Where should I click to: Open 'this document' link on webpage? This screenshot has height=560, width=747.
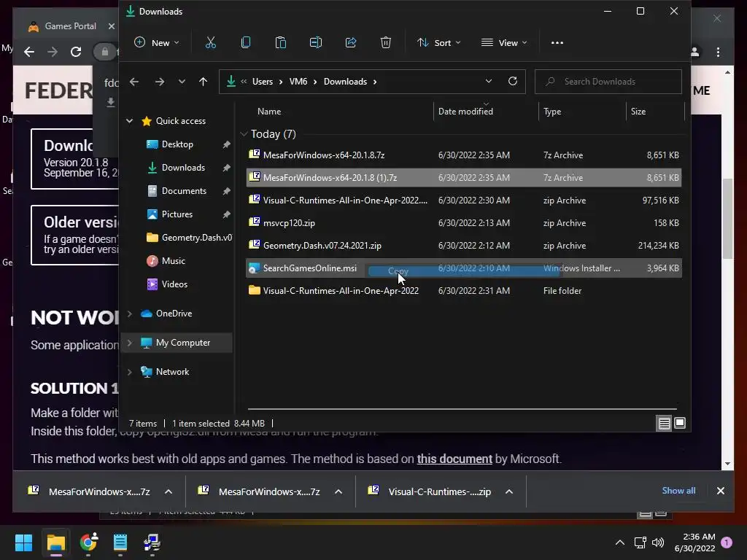tap(454, 459)
